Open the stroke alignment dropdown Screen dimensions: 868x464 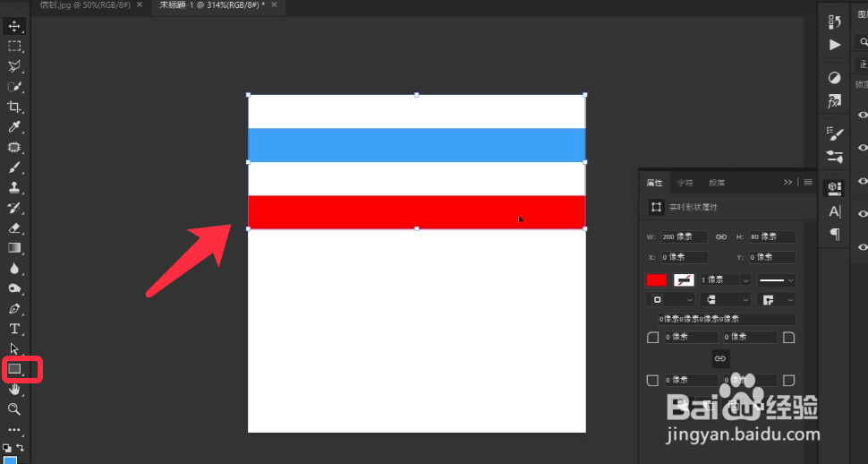[670, 299]
